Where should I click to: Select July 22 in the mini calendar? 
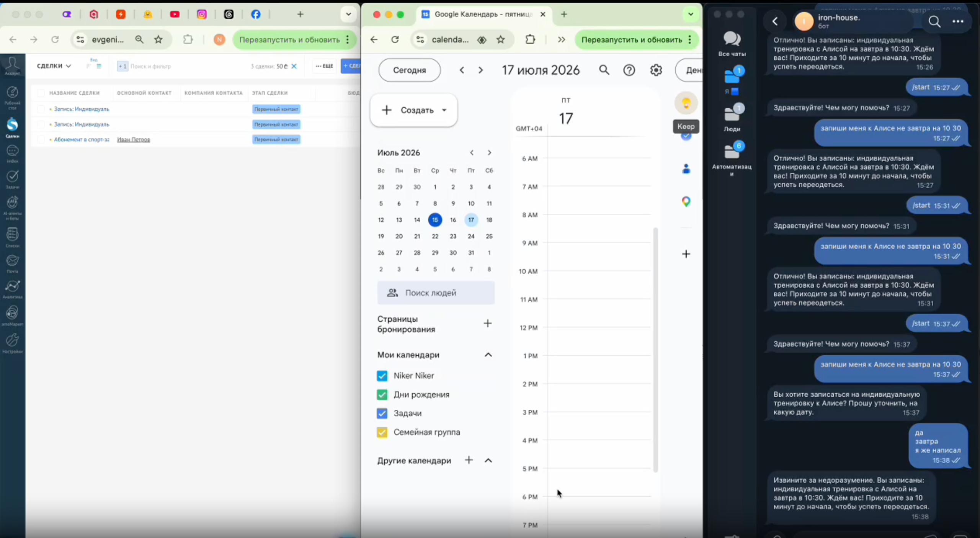click(435, 236)
